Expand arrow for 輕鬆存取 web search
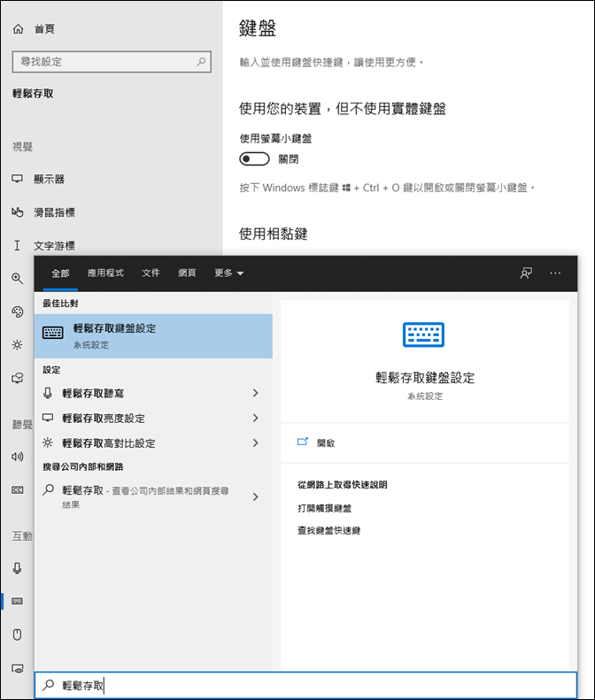Image resolution: width=595 pixels, height=700 pixels. tap(256, 496)
